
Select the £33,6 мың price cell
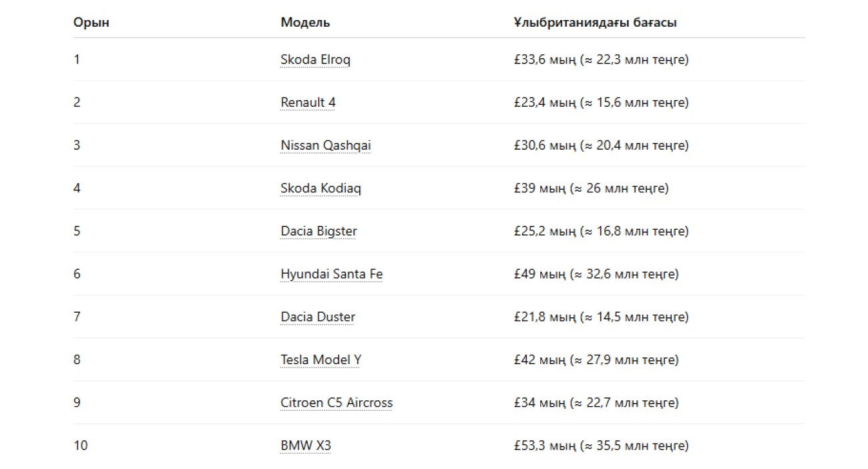tap(601, 59)
